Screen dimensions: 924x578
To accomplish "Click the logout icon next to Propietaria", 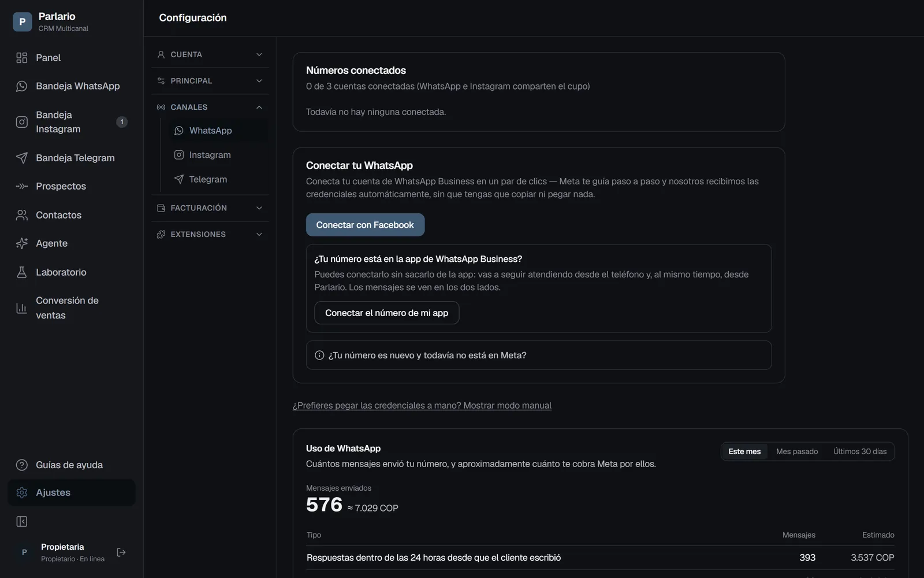I will 121,553.
